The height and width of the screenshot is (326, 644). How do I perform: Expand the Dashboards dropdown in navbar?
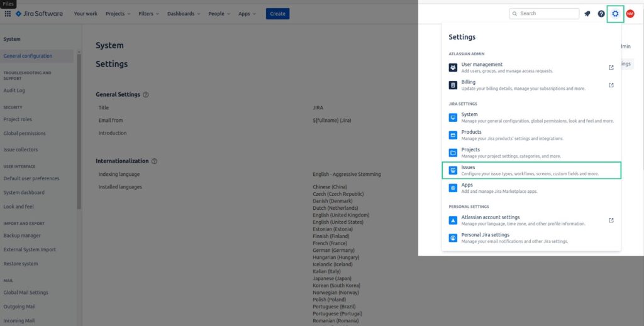[x=184, y=14]
